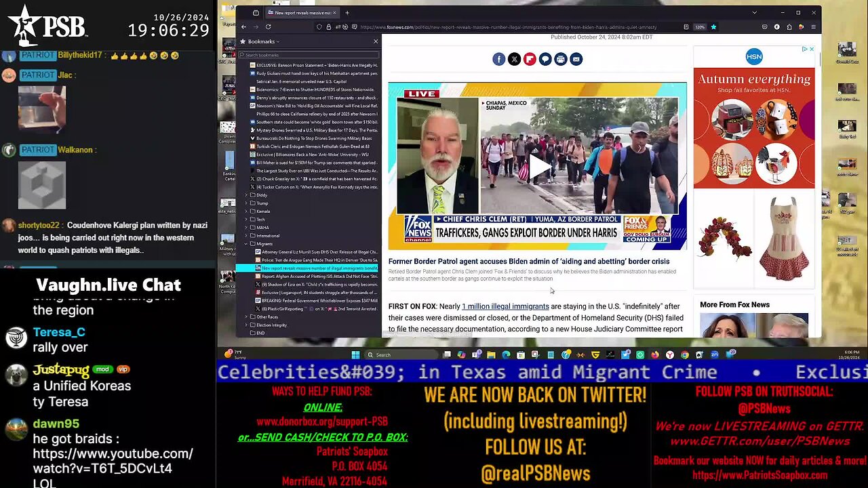Share article on Facebook icon
Image resolution: width=868 pixels, height=488 pixels.
click(499, 59)
